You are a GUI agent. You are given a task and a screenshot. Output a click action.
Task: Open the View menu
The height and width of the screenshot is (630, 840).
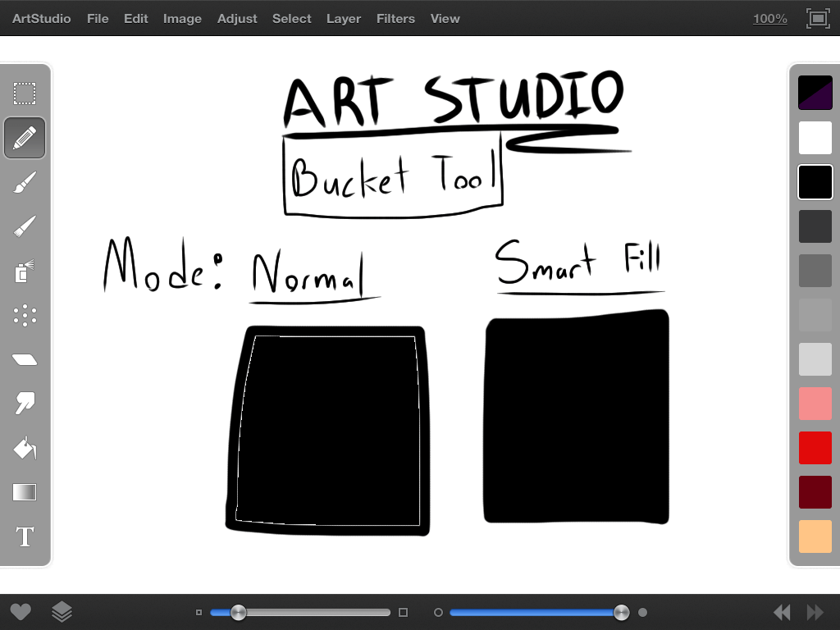tap(445, 19)
